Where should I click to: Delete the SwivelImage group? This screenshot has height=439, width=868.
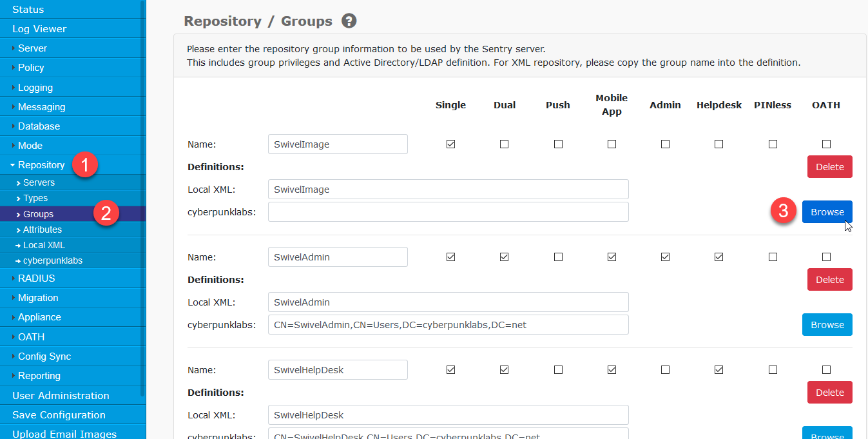coord(829,167)
